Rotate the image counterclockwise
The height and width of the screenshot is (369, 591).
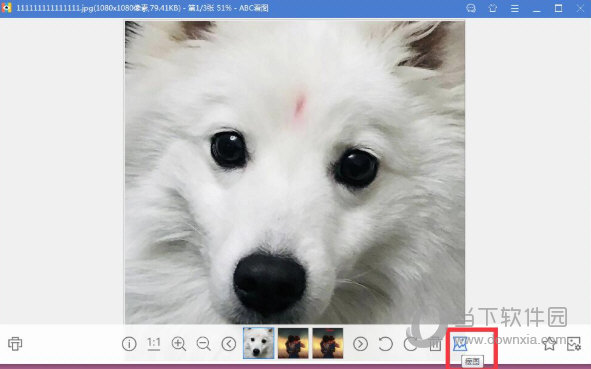click(x=385, y=344)
